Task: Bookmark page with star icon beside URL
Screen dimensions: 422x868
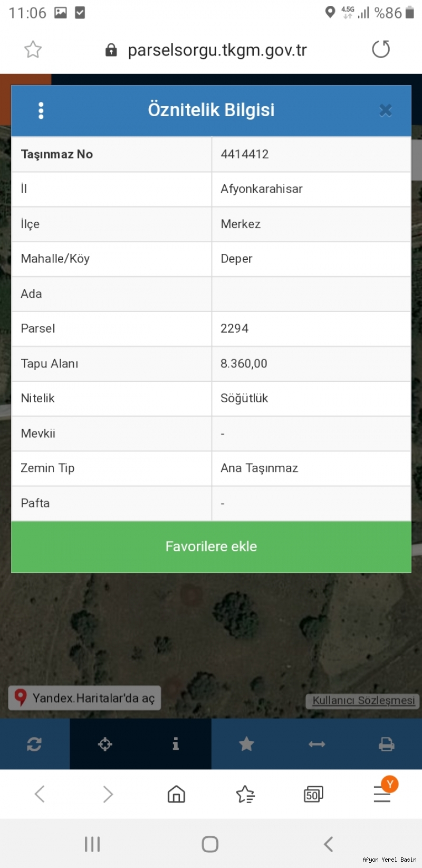Action: [33, 50]
